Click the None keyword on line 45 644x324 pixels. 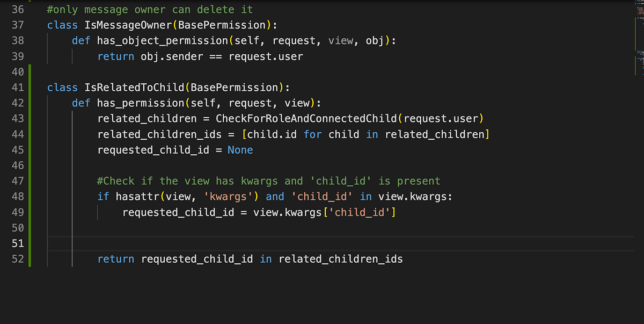click(x=240, y=150)
